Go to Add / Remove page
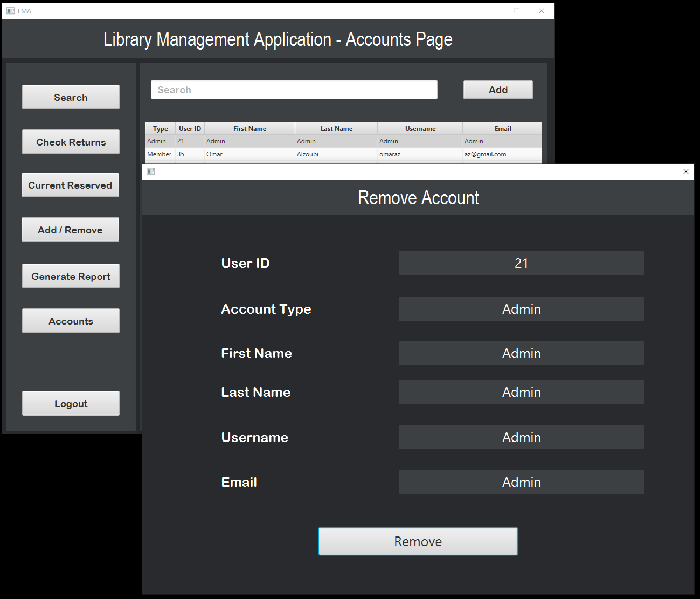The width and height of the screenshot is (700, 599). coord(70,230)
